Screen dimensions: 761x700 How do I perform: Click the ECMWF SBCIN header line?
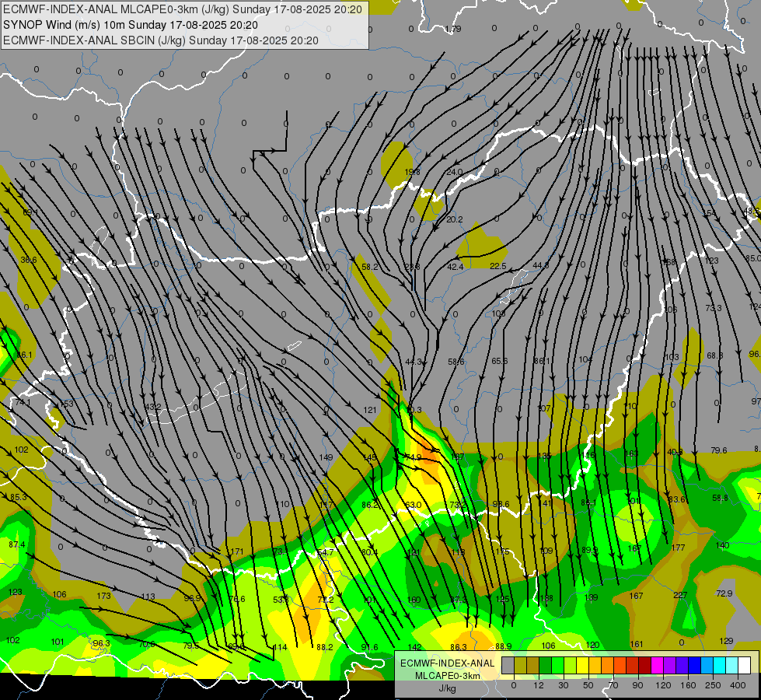(x=161, y=40)
